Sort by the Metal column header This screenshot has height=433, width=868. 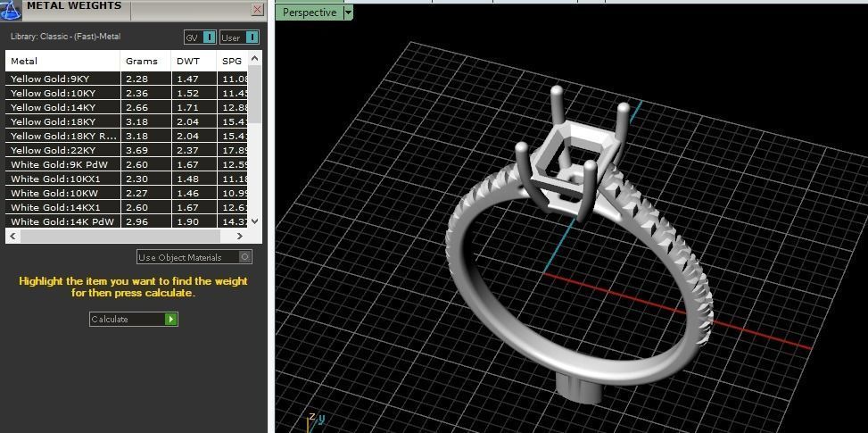[x=62, y=61]
